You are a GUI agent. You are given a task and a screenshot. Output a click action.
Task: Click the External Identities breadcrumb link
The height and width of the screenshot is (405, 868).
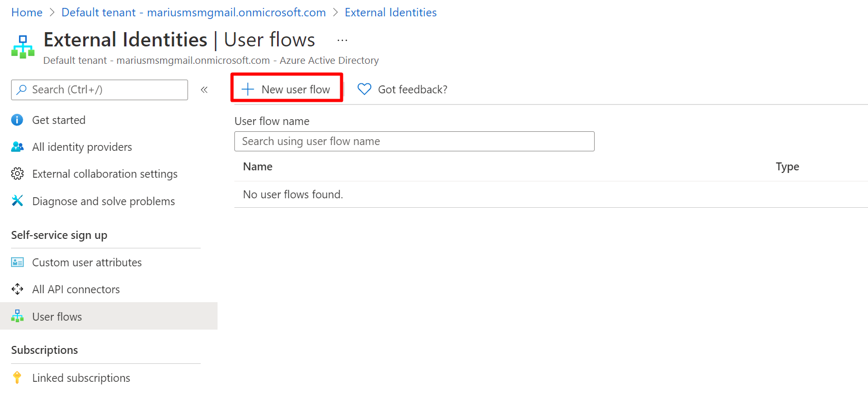(x=390, y=12)
